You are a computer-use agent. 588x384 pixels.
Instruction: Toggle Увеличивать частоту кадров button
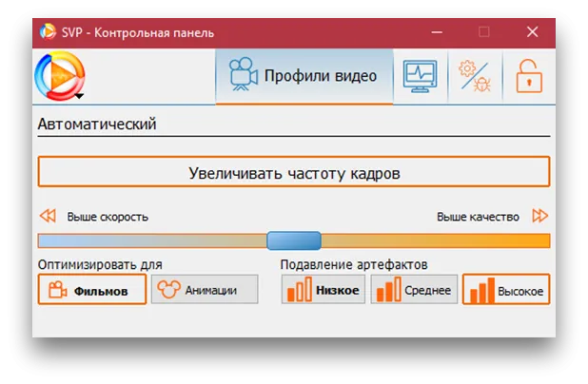tap(294, 172)
